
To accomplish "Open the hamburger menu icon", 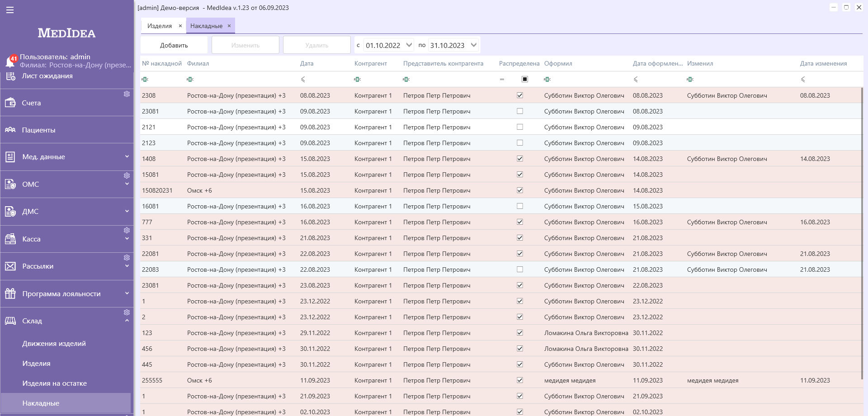I will (10, 10).
